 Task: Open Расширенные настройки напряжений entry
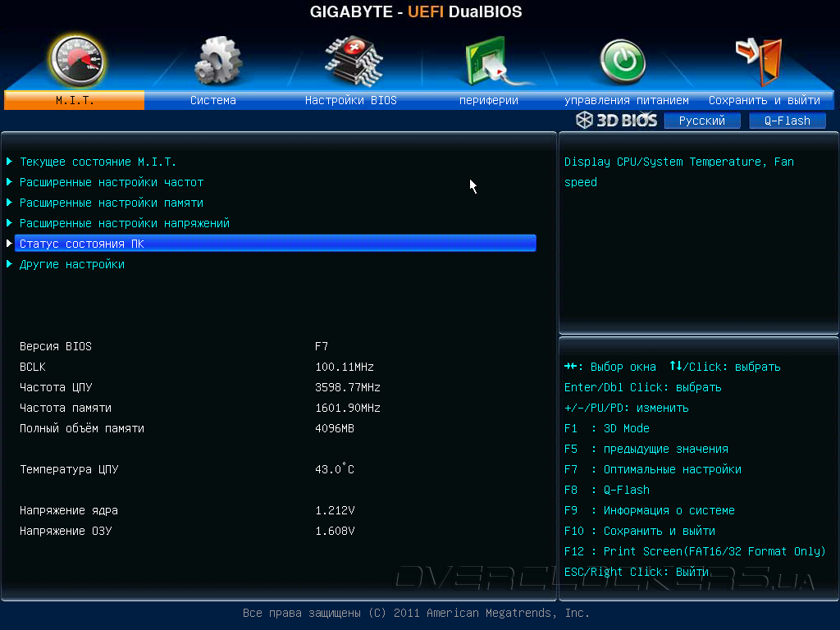click(125, 223)
